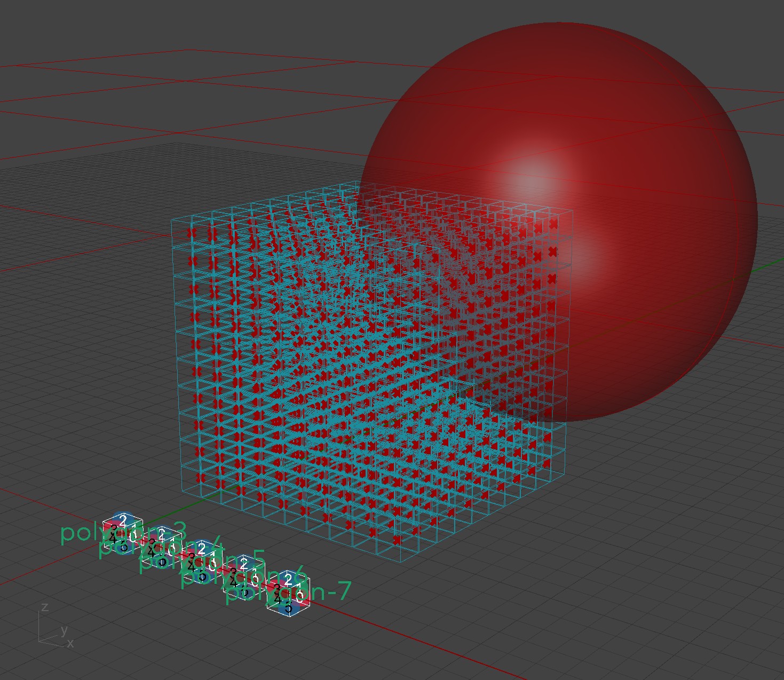Image resolution: width=784 pixels, height=680 pixels.
Task: Select the polygon-6 labeled small cube
Action: [x=244, y=577]
